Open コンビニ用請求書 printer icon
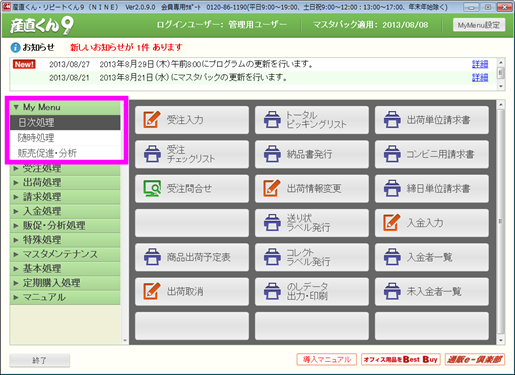Viewport: 515px width, 375px height. (x=392, y=154)
